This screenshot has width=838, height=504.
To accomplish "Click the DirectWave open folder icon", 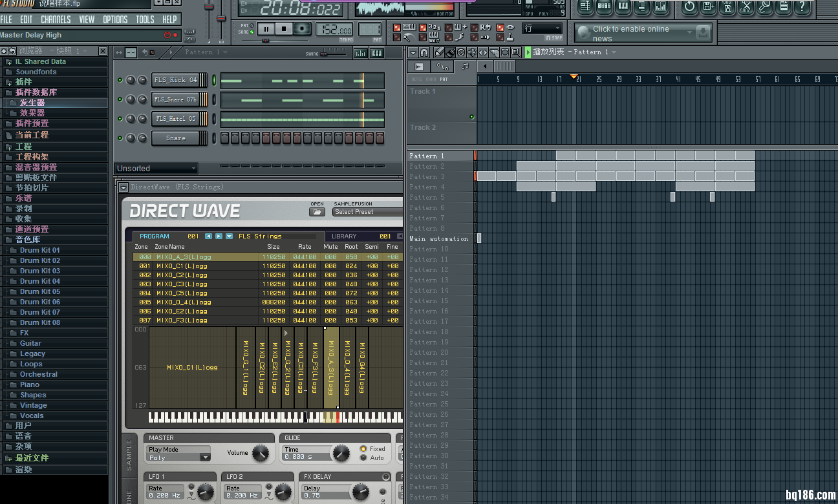I will (317, 212).
